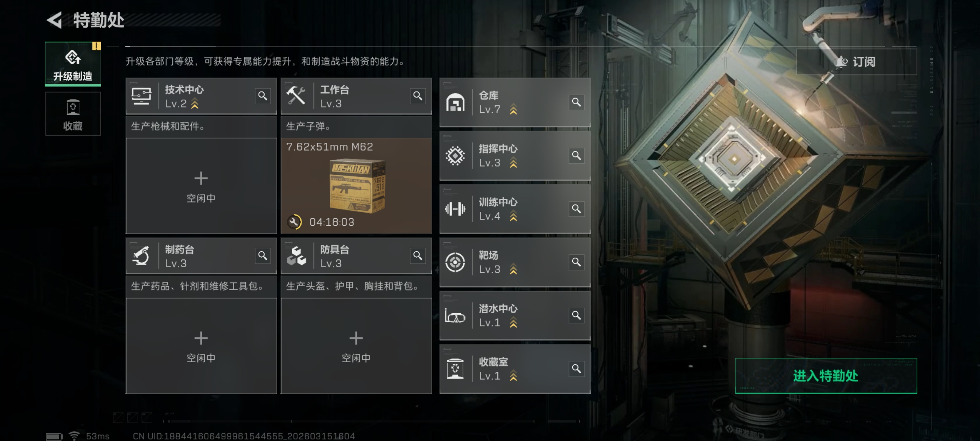Switch to the 收藏 sidebar tab

click(x=73, y=114)
